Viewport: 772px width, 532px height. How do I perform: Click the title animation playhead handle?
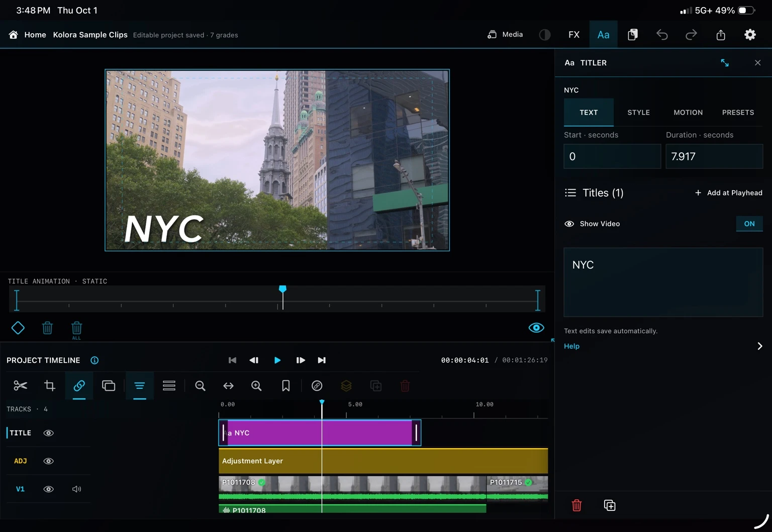point(282,289)
